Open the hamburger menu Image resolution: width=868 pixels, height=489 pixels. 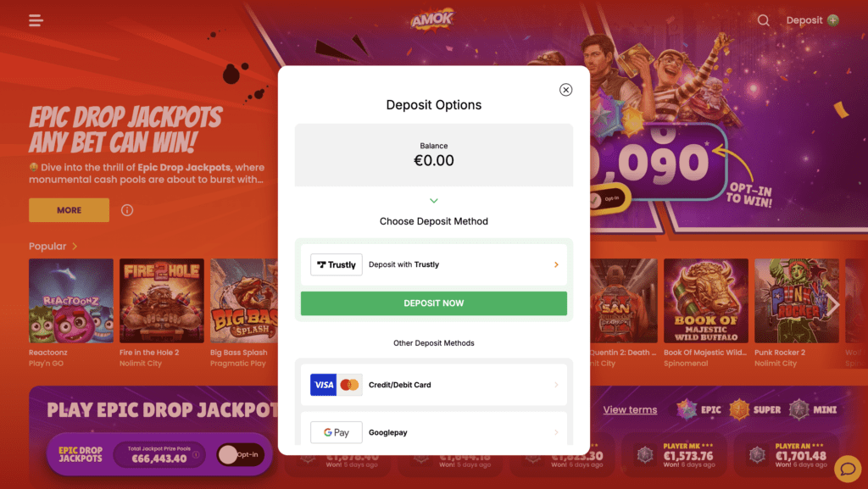pyautogui.click(x=36, y=20)
